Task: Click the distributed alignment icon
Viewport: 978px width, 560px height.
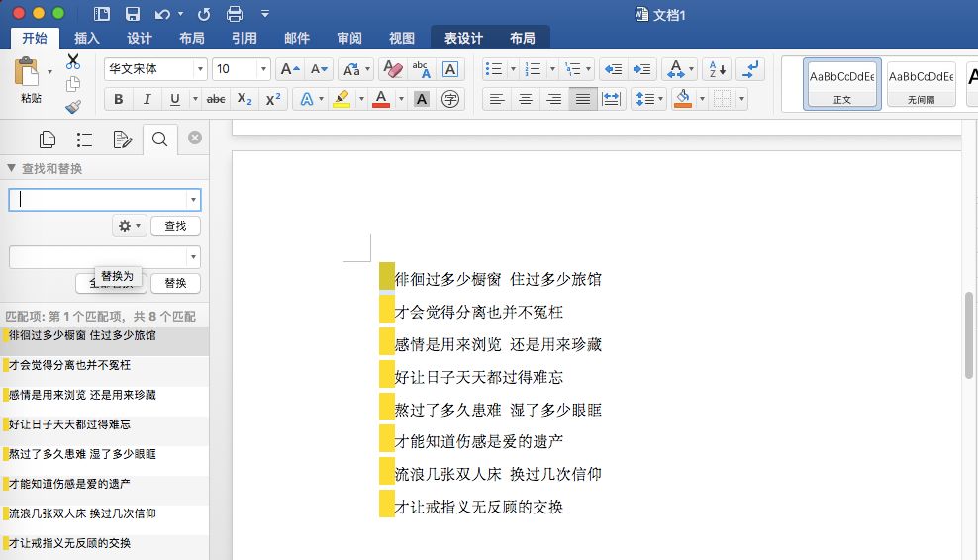Action: click(612, 99)
